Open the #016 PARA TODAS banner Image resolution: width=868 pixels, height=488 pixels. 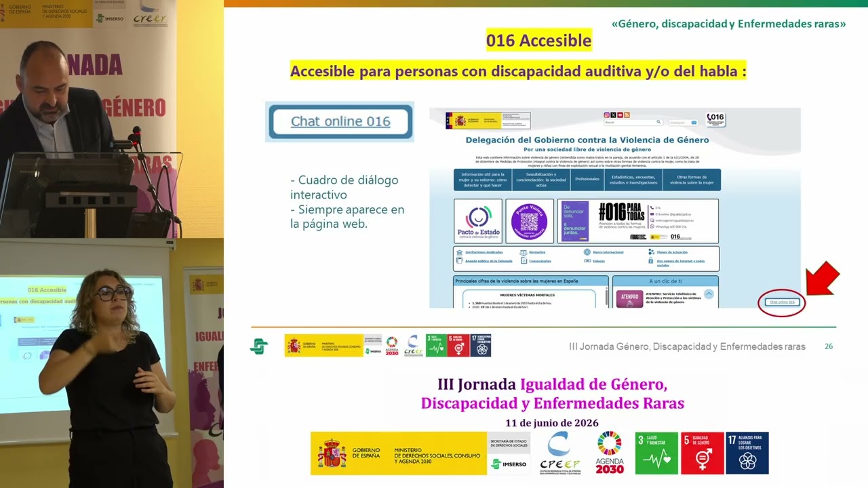pyautogui.click(x=638, y=221)
